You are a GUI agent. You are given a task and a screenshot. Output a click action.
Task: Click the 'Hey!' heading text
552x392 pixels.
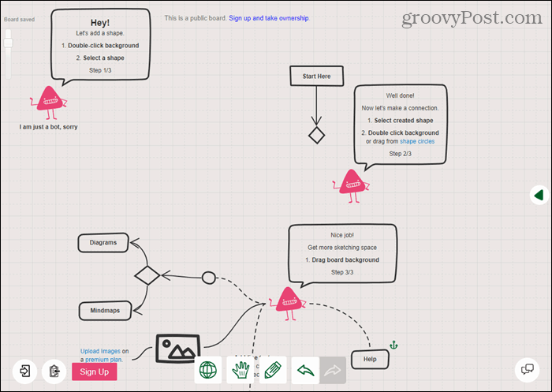tap(100, 23)
